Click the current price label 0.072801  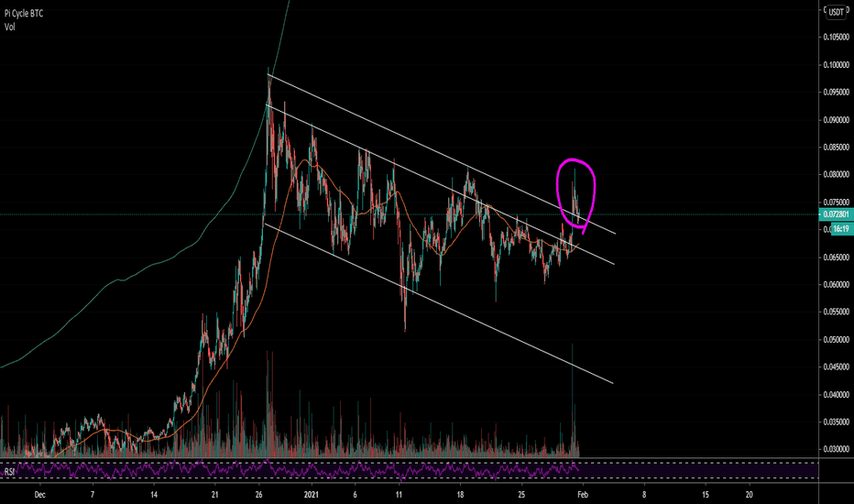(x=836, y=214)
